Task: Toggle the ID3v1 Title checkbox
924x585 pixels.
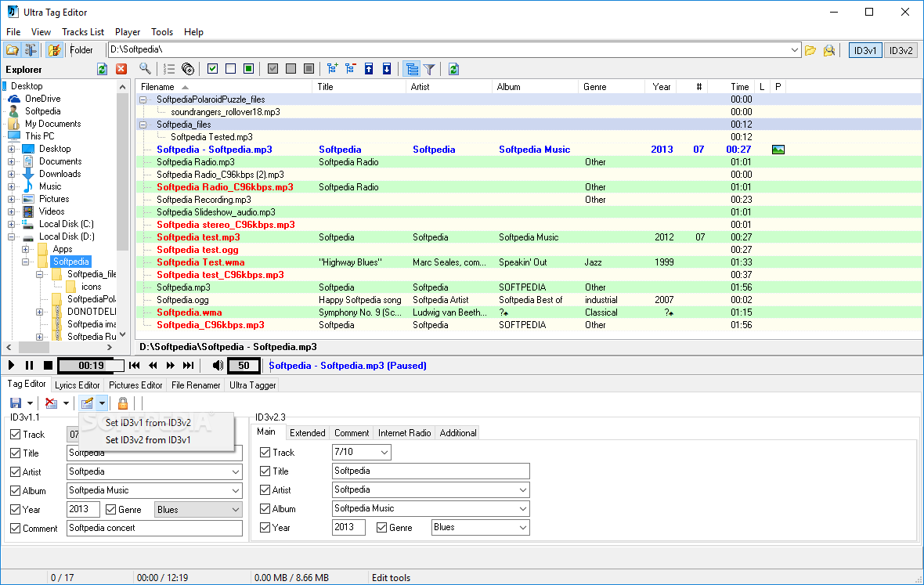Action: click(x=16, y=453)
